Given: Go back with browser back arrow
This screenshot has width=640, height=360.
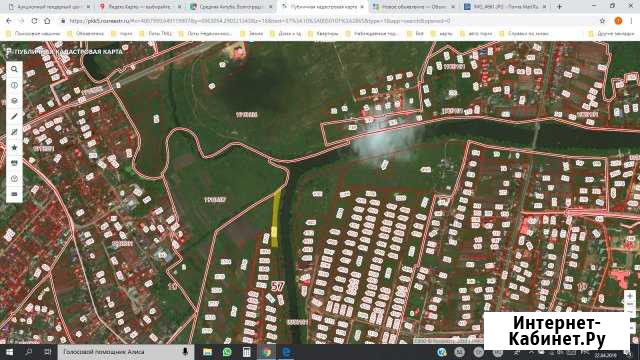Looking at the screenshot, I should (x=9, y=21).
